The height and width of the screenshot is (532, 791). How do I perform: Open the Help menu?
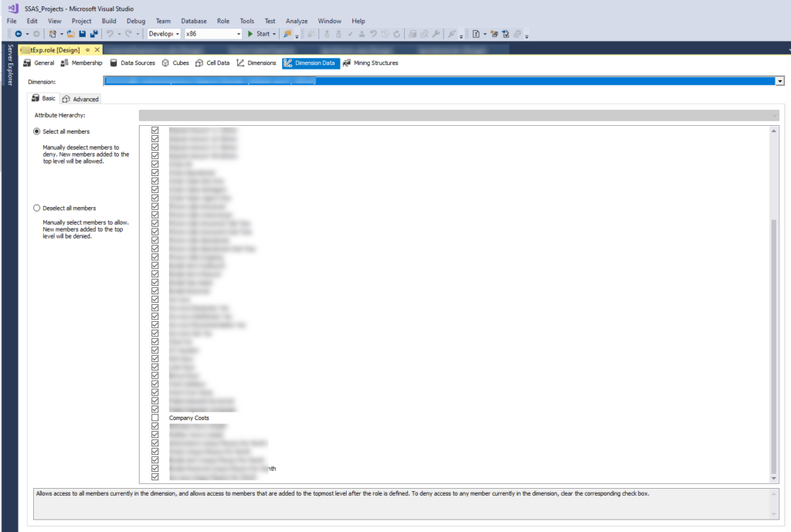358,21
